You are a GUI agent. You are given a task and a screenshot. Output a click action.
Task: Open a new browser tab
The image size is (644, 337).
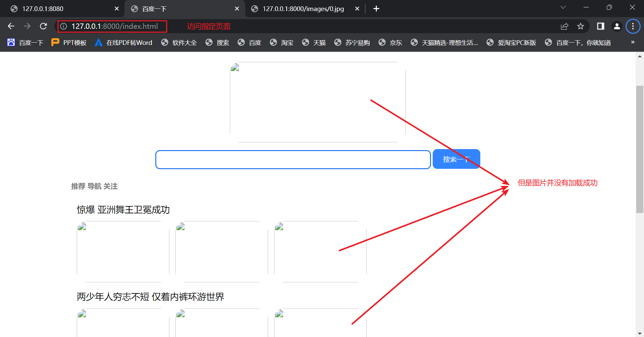[x=376, y=9]
